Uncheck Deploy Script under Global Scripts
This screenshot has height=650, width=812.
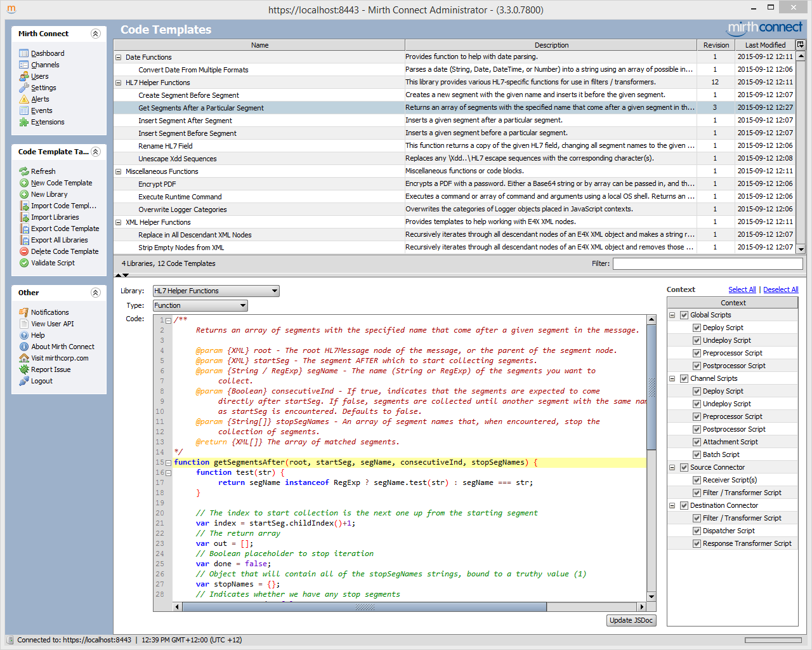coord(697,328)
